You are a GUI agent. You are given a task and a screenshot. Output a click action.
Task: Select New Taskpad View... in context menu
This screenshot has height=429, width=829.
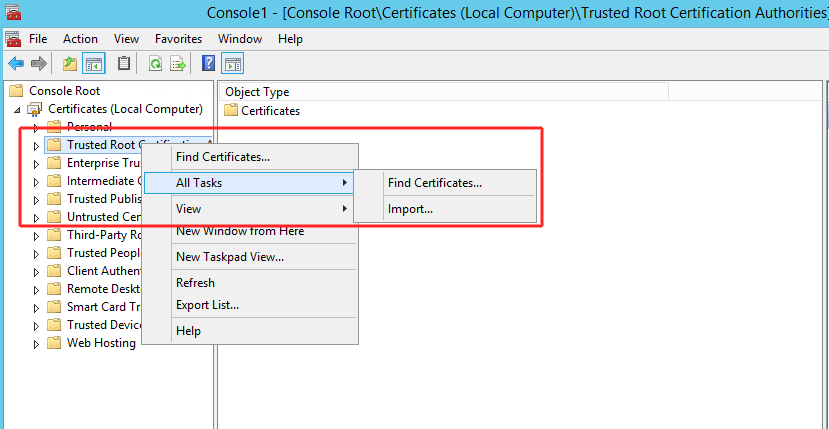(x=229, y=257)
